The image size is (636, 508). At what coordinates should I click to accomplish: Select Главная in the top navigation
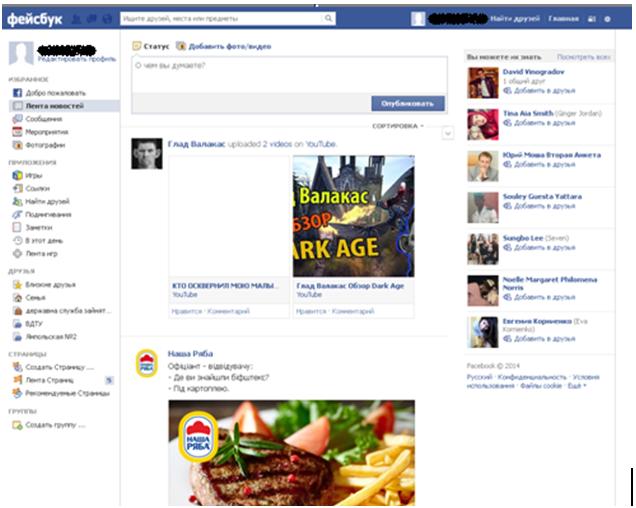[x=563, y=18]
